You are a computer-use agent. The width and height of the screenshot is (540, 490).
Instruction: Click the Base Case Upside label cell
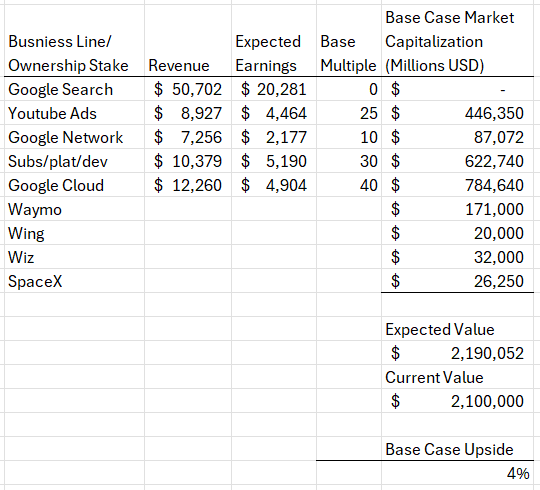tap(458, 449)
